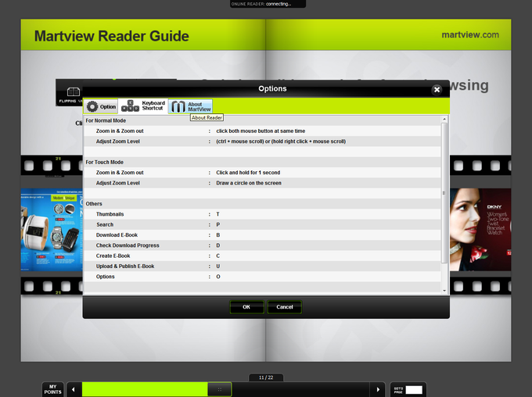Click 'click both mouse button at same time' text
532x397 pixels.
pos(261,131)
